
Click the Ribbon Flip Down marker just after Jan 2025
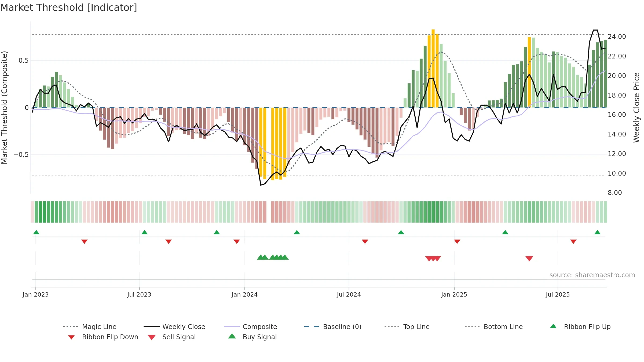457,242
